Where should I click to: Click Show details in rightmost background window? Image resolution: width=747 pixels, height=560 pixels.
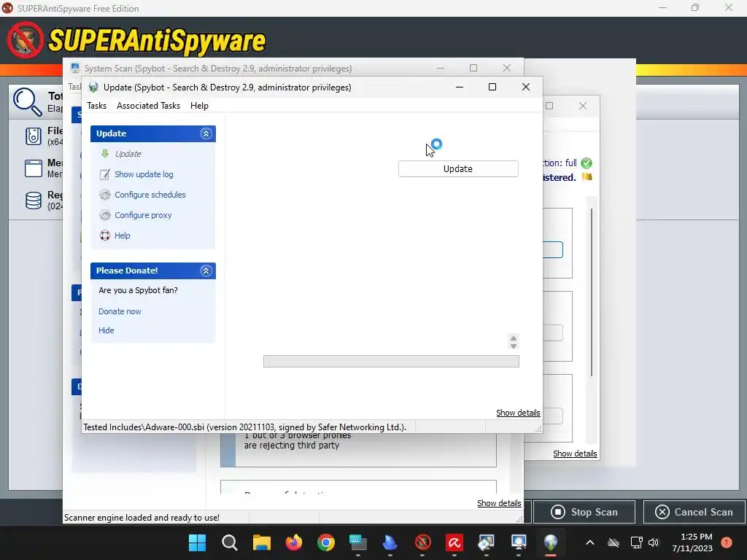[575, 454]
